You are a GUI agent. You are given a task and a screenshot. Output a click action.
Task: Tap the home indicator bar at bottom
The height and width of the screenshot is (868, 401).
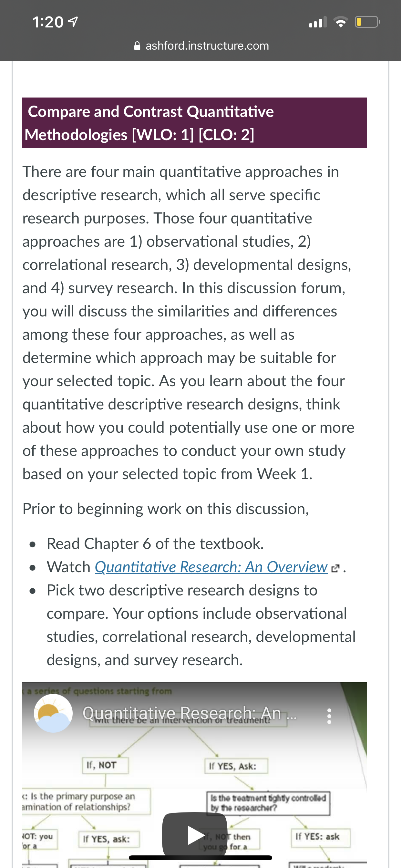pos(200,858)
